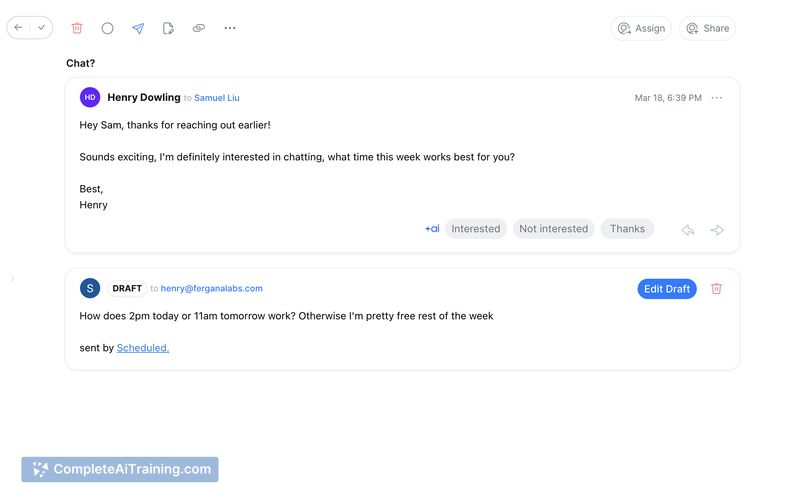Follow the "Scheduled." link in the draft

143,348
